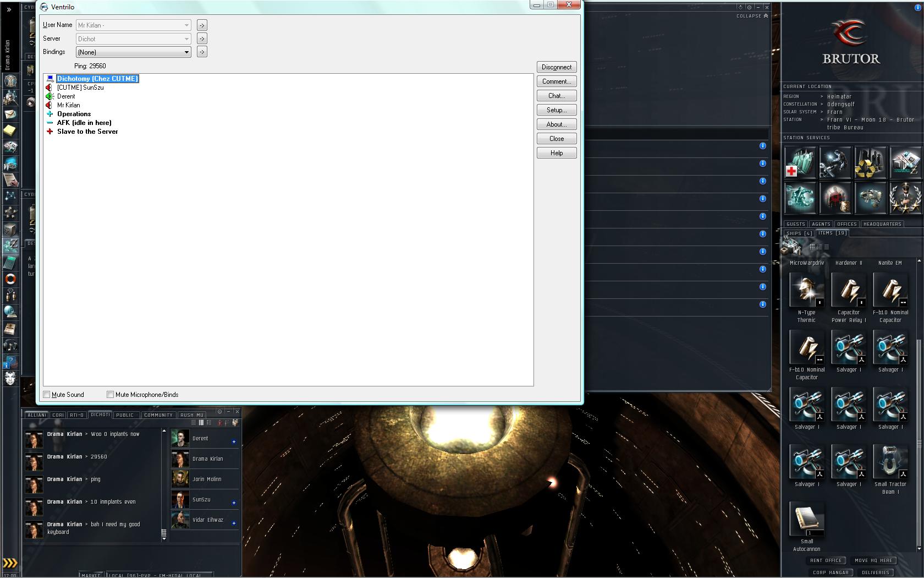Open the reprocessing plant recycle service

(870, 163)
